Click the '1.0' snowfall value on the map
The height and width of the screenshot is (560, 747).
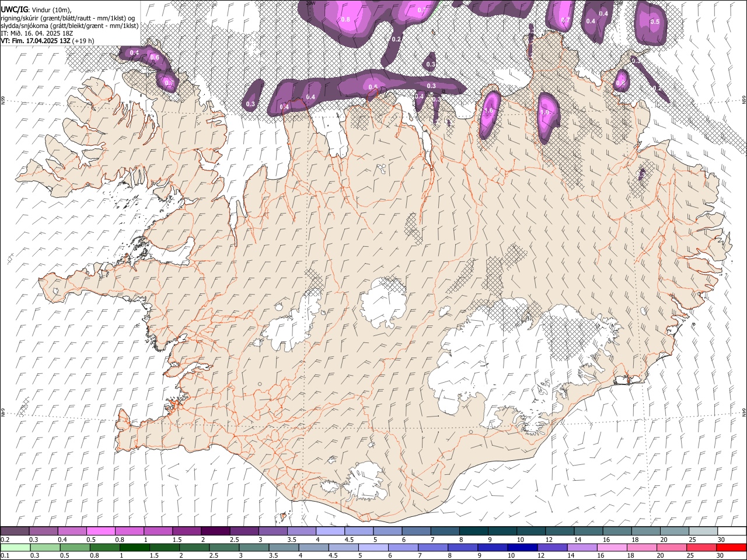(x=545, y=112)
